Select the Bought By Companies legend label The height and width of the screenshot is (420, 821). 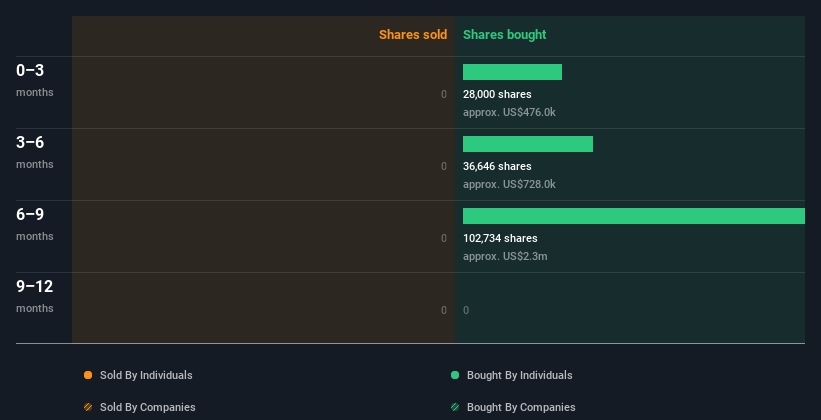click(x=521, y=407)
